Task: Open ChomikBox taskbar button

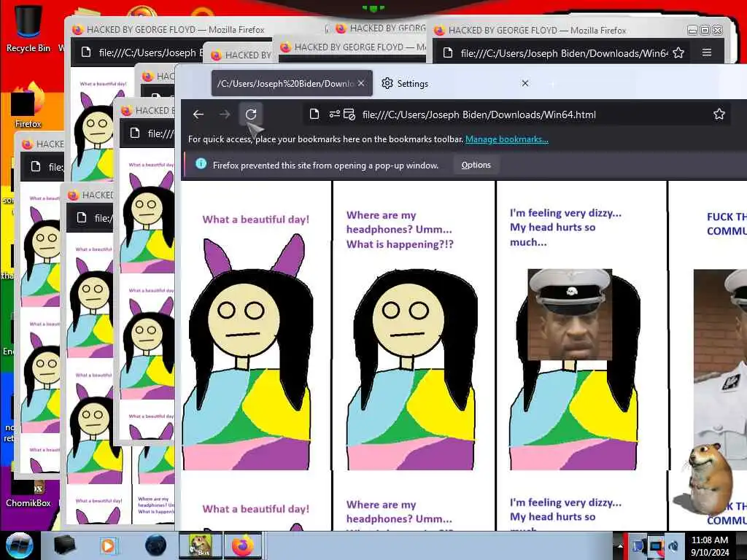Action: tap(200, 545)
